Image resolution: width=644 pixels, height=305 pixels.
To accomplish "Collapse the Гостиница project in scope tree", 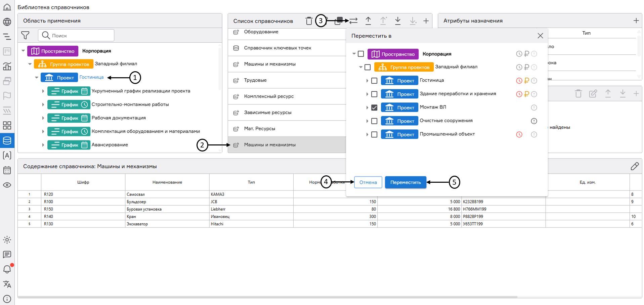I will click(37, 78).
